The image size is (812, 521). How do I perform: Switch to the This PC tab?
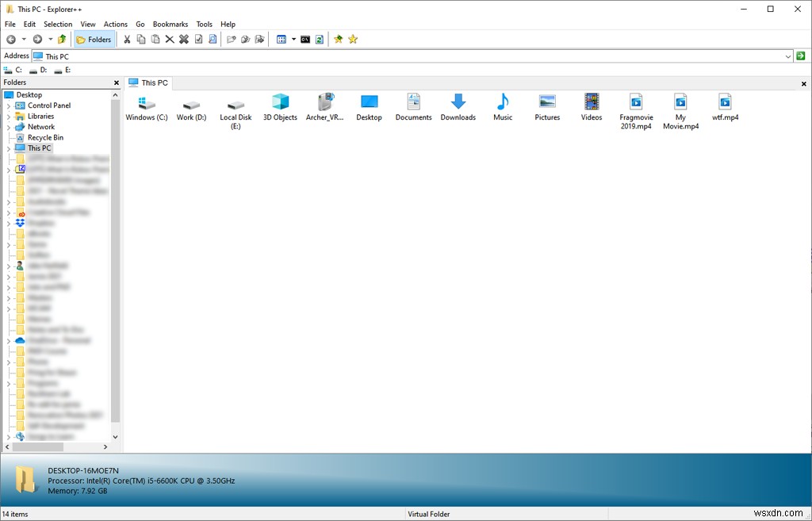coord(147,82)
